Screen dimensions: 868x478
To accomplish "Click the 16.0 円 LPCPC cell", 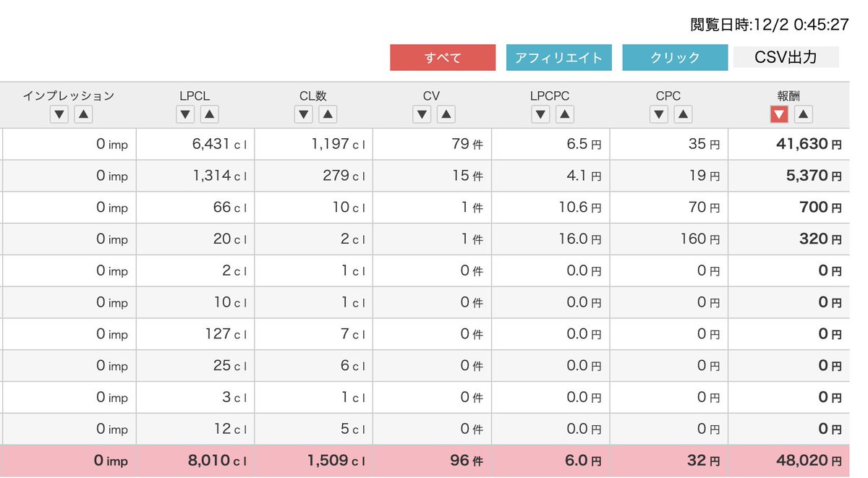I will point(550,239).
